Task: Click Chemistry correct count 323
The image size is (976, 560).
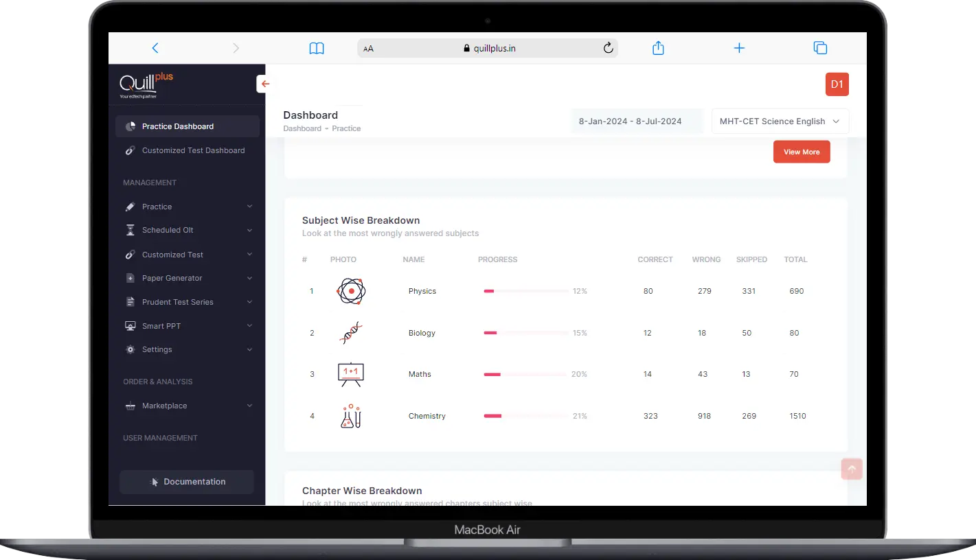Action: click(x=650, y=416)
